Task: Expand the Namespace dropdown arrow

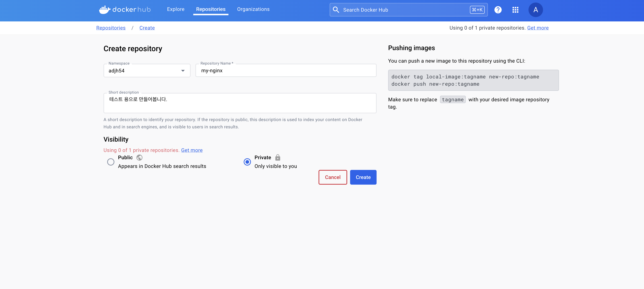Action: [x=183, y=71]
